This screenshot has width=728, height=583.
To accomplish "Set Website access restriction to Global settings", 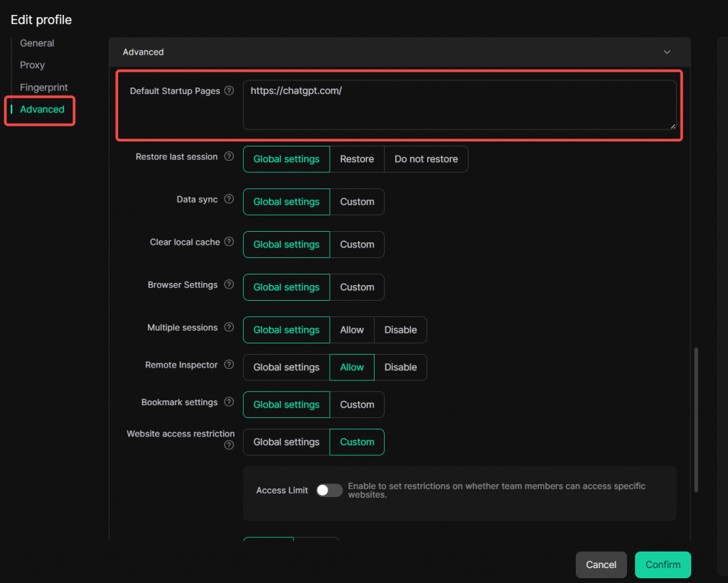I will click(x=287, y=442).
